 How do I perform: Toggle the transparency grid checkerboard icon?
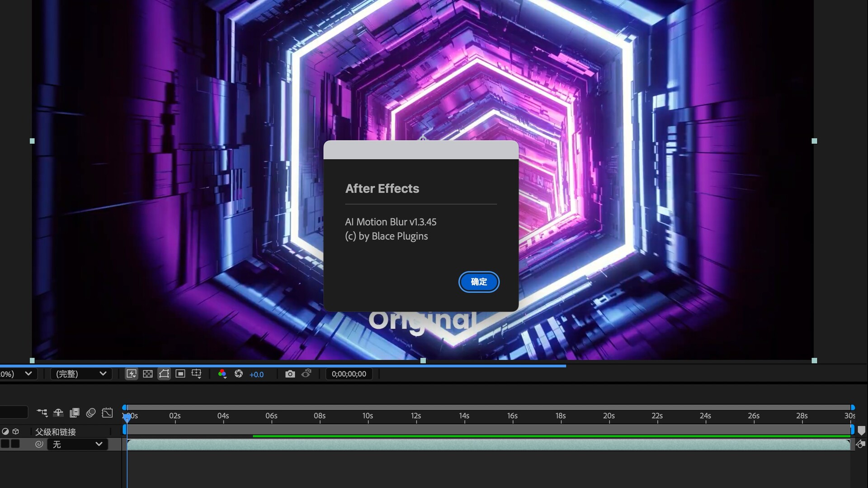coord(148,374)
